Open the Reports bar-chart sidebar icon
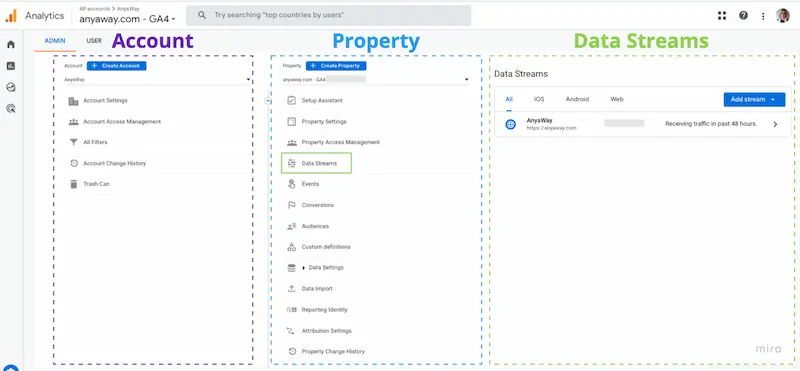Image resolution: width=800 pixels, height=371 pixels. tap(11, 66)
